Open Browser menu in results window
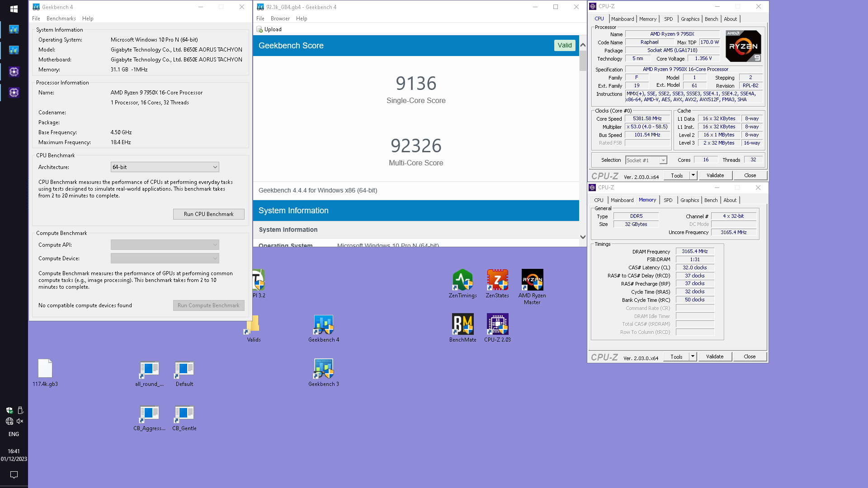 280,19
